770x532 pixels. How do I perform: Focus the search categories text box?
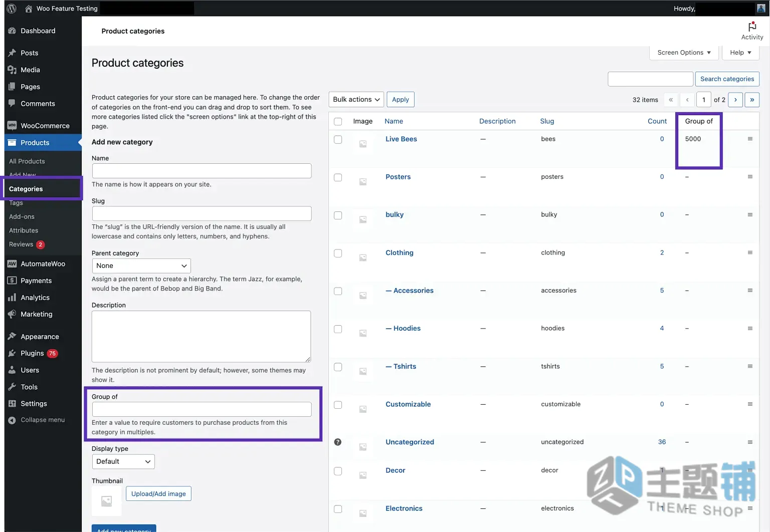650,79
